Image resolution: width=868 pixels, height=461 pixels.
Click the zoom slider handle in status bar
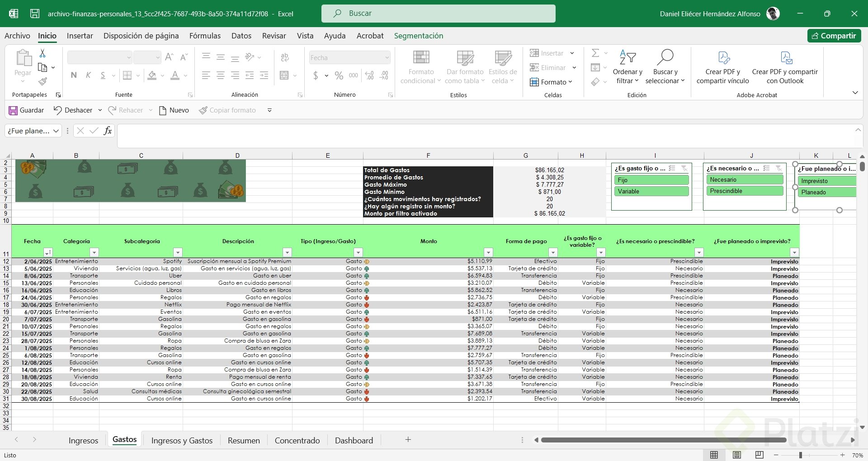[x=800, y=455]
